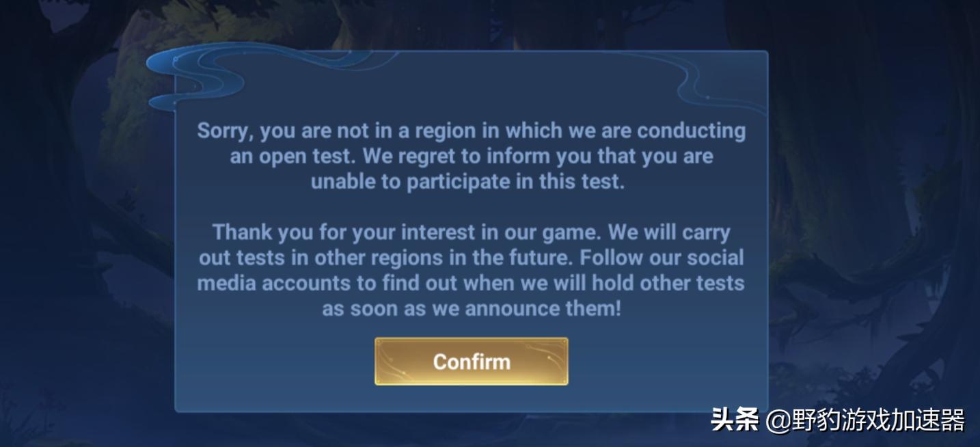Click the line starting "media accounts to find out"

(x=471, y=283)
